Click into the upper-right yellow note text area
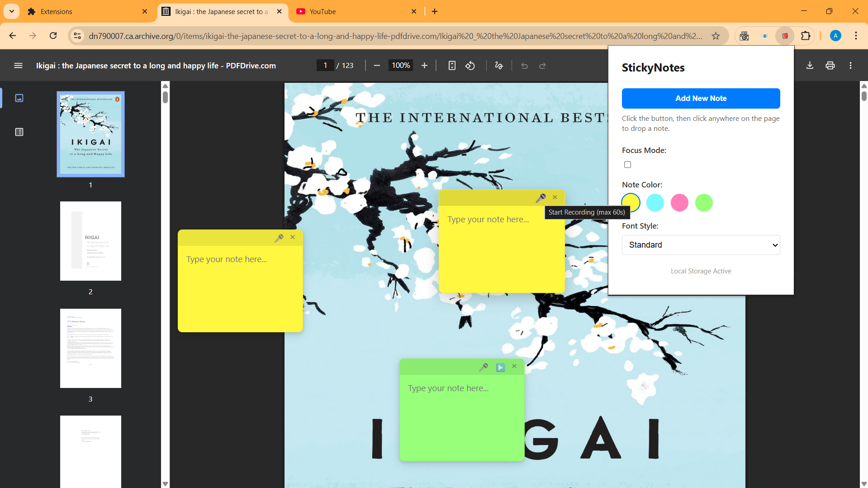 point(502,249)
